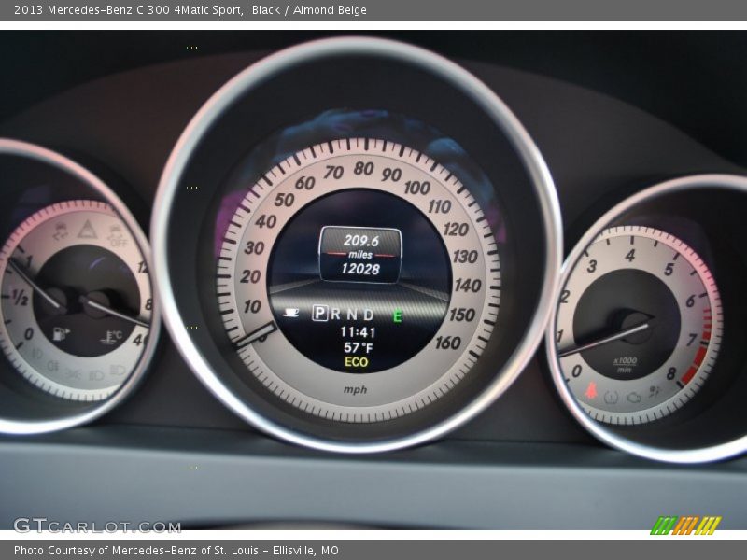Click the fuel gauge needle
The height and width of the screenshot is (560, 747).
(36, 284)
